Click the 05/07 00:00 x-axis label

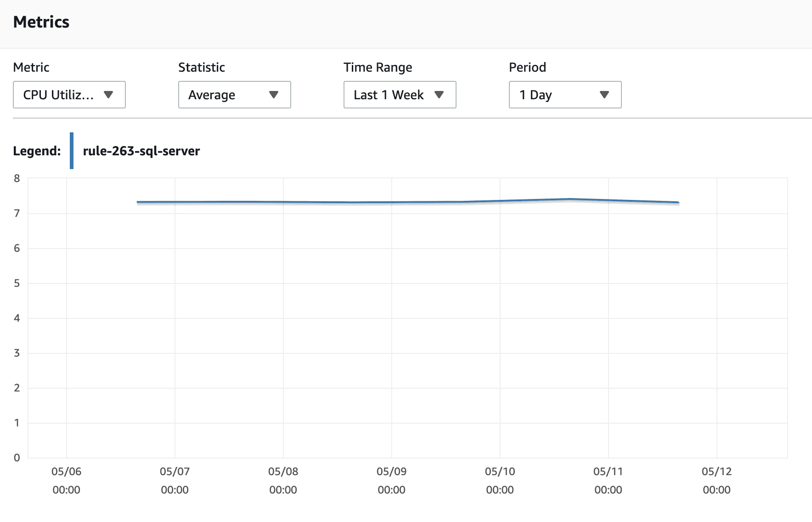pyautogui.click(x=175, y=481)
